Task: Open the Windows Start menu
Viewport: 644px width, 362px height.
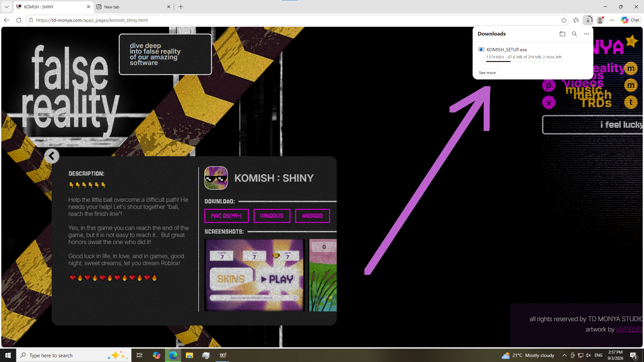Action: pos(8,355)
